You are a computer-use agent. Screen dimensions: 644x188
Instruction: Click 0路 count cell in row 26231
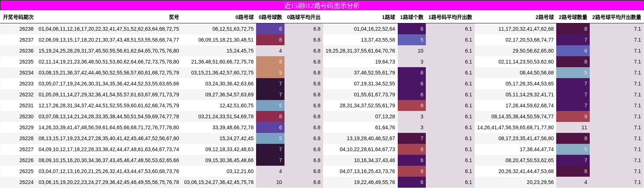point(270,105)
